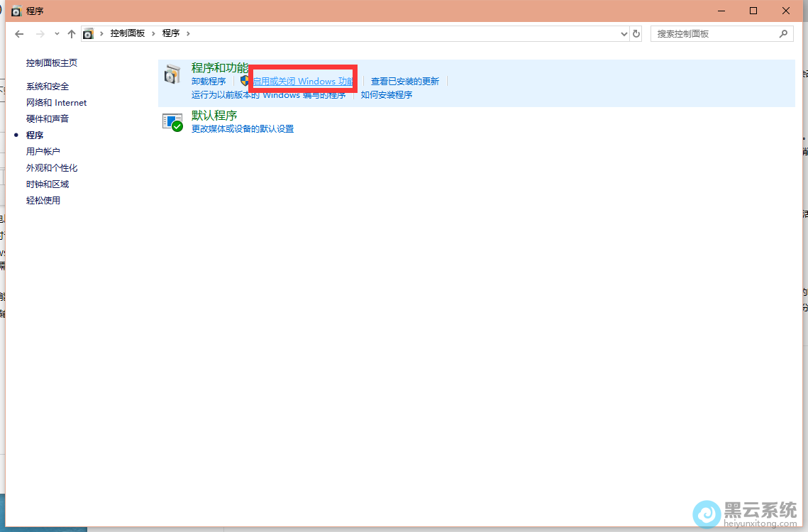Click the Control Panel icon in the address bar
Viewport: 808px width, 532px height.
click(88, 33)
